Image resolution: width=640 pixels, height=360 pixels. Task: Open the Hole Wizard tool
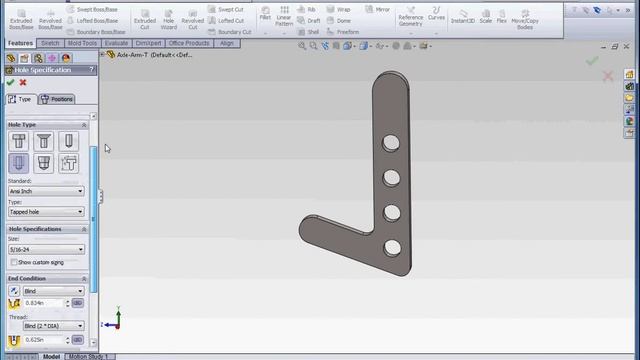coord(169,19)
